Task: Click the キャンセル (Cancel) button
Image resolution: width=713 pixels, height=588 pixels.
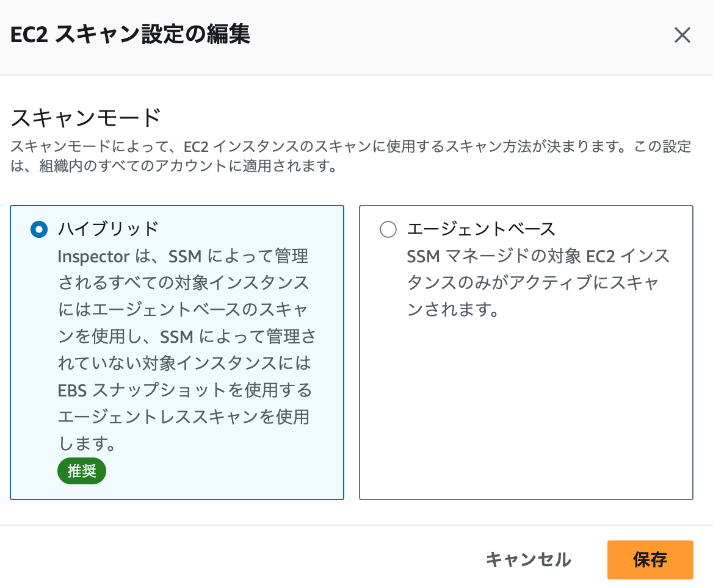Action: pos(529,559)
